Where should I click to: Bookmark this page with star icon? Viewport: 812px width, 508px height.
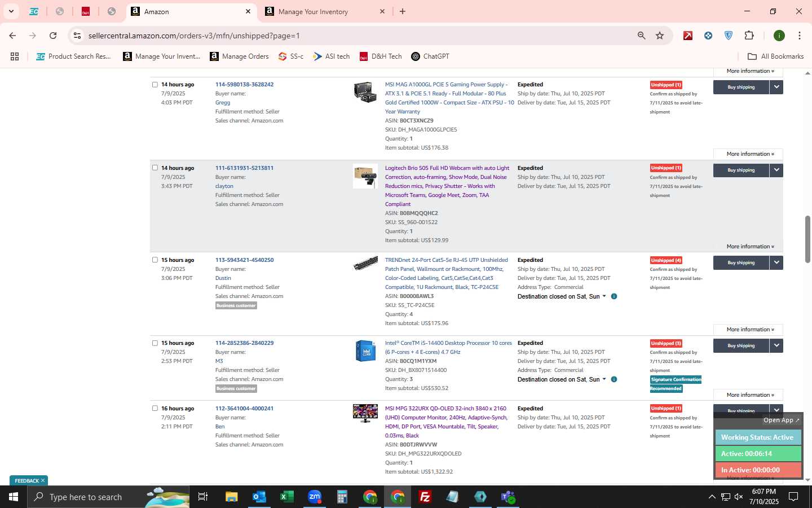660,36
